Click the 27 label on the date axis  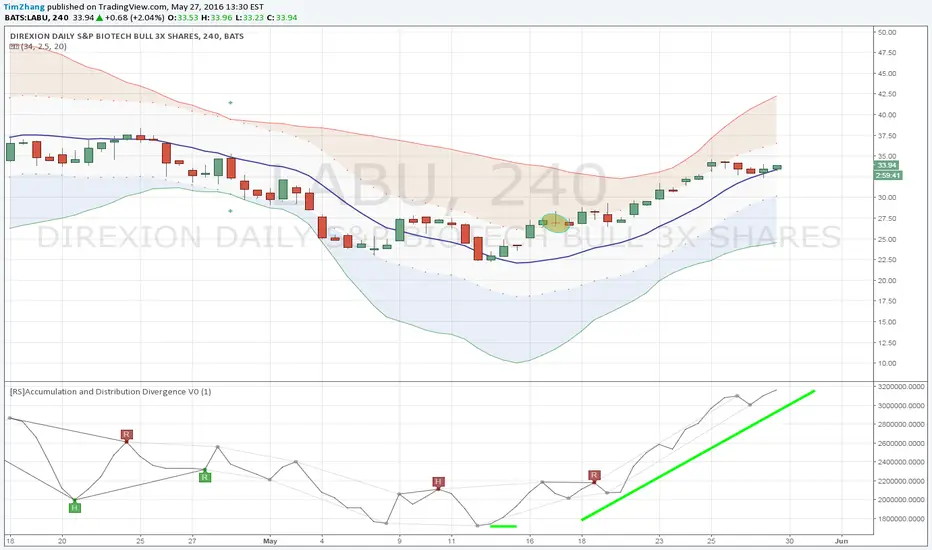(x=192, y=541)
